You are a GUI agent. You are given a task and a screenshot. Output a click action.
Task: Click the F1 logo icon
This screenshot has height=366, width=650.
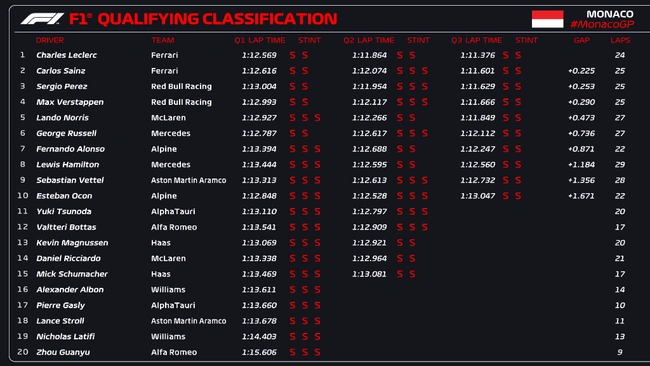point(42,19)
